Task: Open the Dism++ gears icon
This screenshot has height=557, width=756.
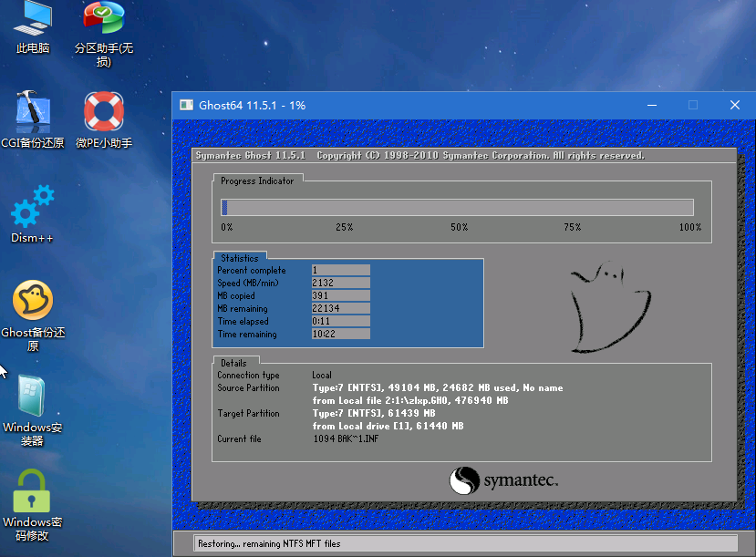Action: click(32, 214)
